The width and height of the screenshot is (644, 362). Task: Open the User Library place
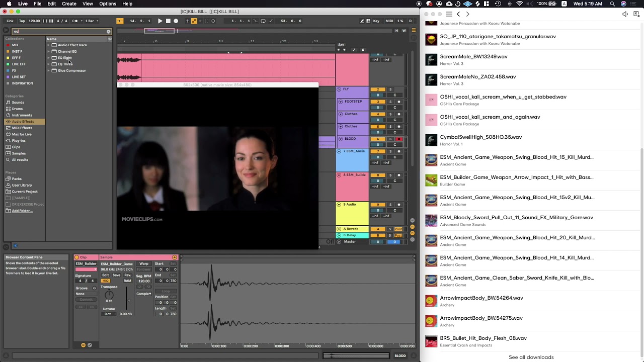click(22, 185)
